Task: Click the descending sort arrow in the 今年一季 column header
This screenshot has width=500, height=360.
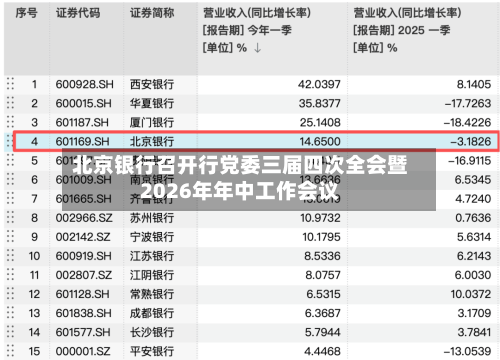Action: coord(257,48)
